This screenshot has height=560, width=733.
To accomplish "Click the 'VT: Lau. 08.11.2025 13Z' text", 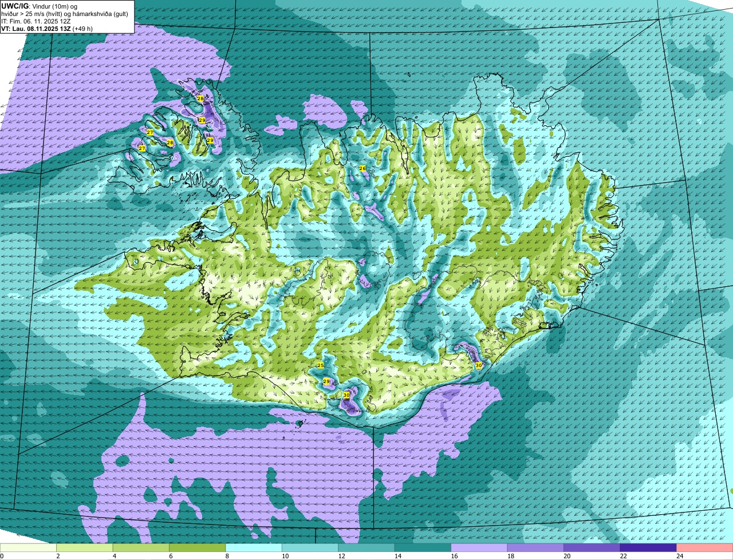I will [x=36, y=29].
